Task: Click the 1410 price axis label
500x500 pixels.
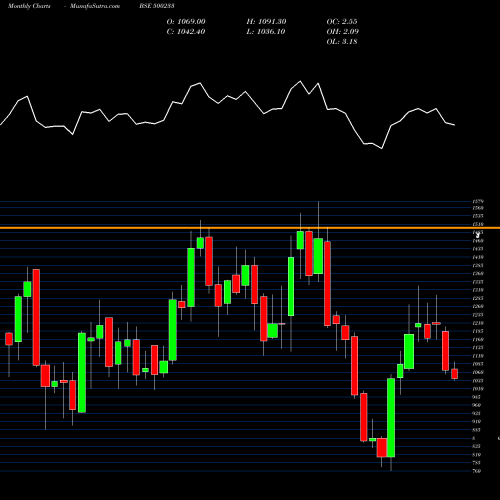Action: (x=478, y=257)
